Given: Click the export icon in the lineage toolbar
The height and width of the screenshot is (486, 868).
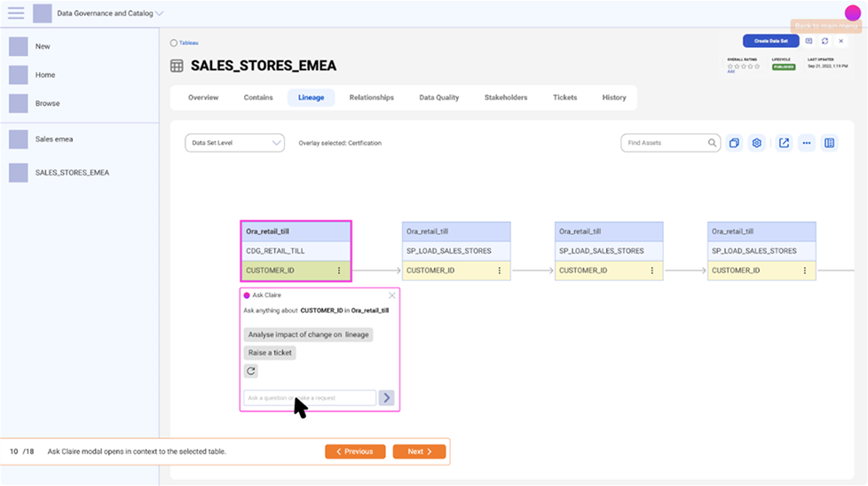Looking at the screenshot, I should [x=784, y=143].
